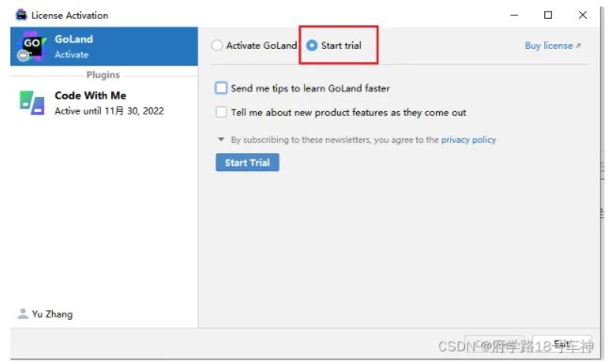Click the Yu Zhang account name

pyautogui.click(x=52, y=314)
